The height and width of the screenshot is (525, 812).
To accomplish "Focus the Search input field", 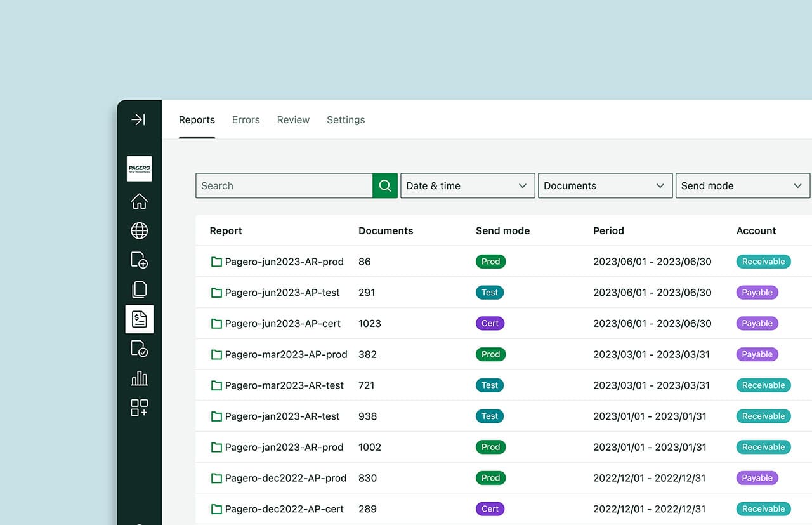I will [284, 185].
